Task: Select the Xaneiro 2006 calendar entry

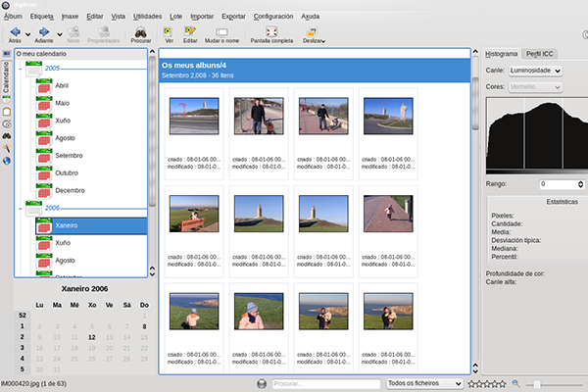Action: click(x=67, y=225)
